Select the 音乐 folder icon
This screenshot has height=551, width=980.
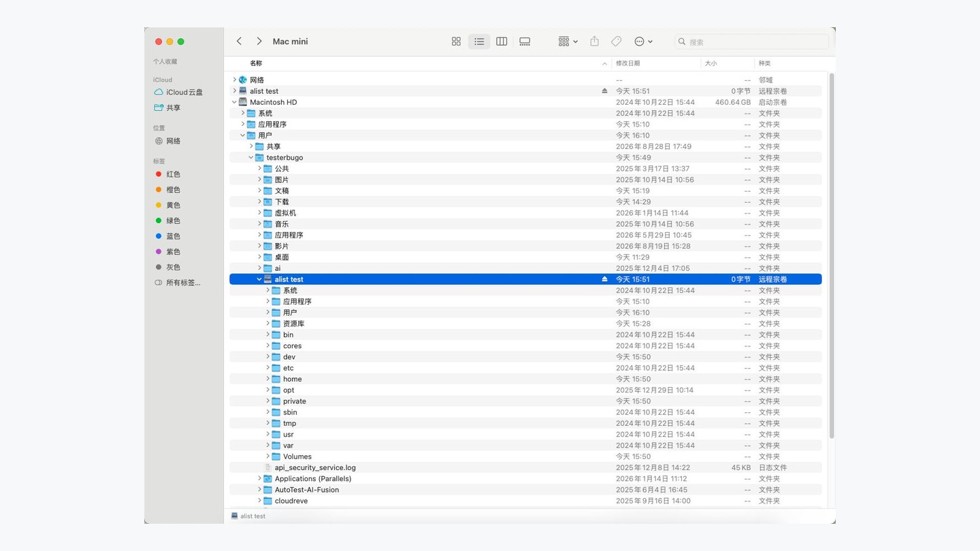click(268, 224)
